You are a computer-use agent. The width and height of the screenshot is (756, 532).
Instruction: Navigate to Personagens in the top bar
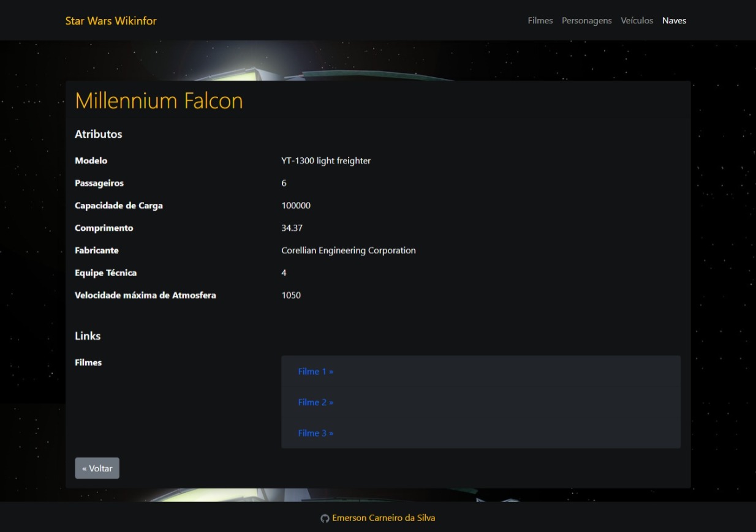click(586, 20)
